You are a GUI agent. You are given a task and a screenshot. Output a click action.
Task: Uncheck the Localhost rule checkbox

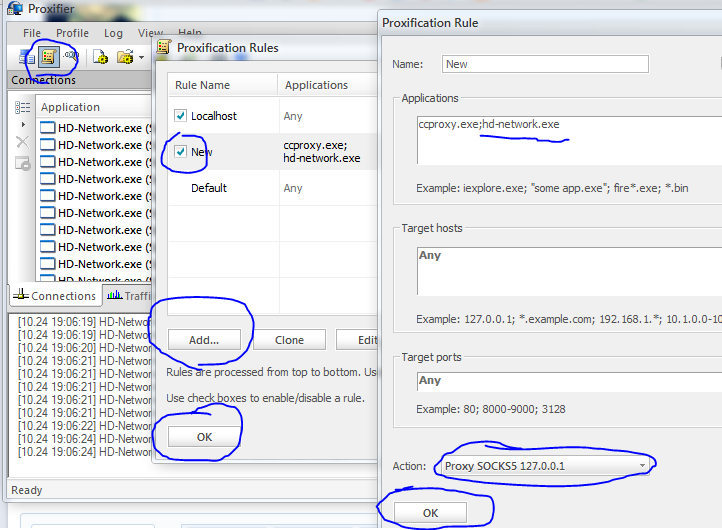pyautogui.click(x=181, y=116)
